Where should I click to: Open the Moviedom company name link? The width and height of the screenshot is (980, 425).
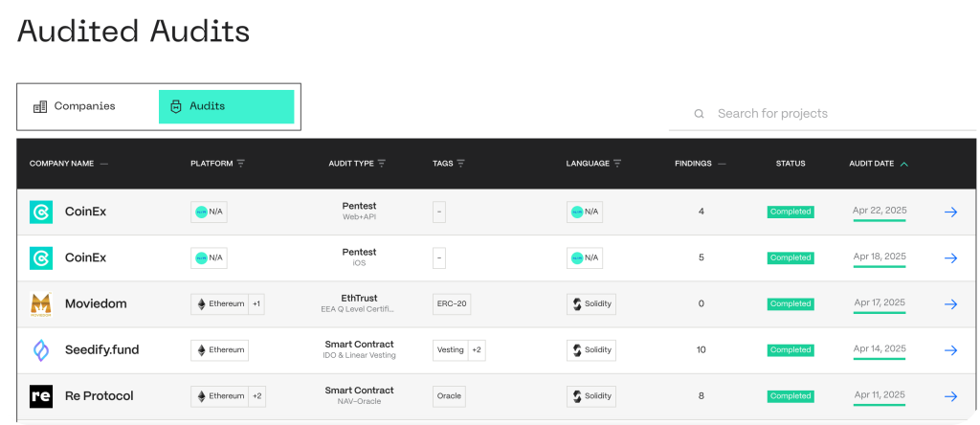[96, 303]
